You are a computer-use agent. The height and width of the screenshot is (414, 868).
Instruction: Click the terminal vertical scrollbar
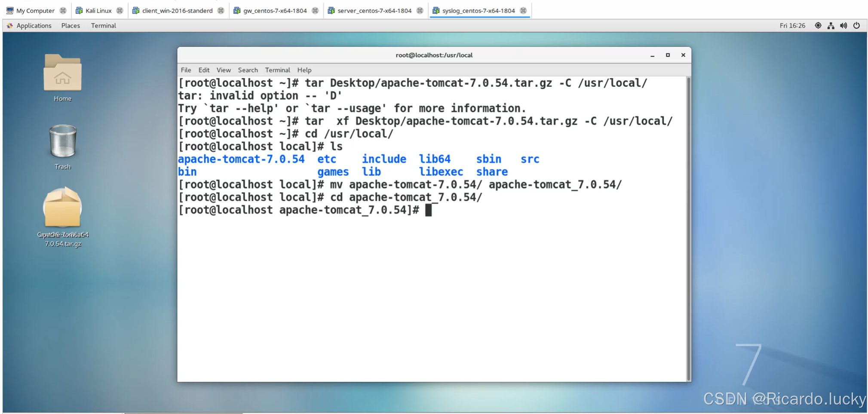pyautogui.click(x=689, y=229)
